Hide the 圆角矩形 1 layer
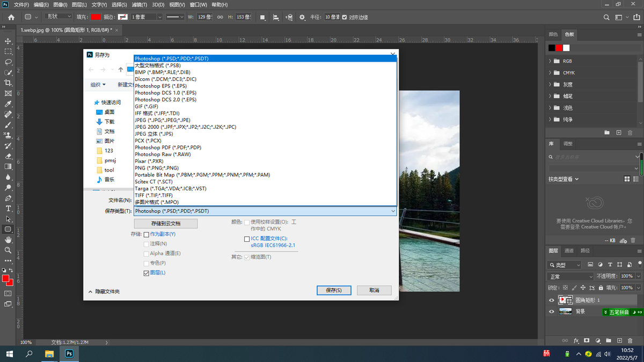The image size is (644, 362). 552,300
